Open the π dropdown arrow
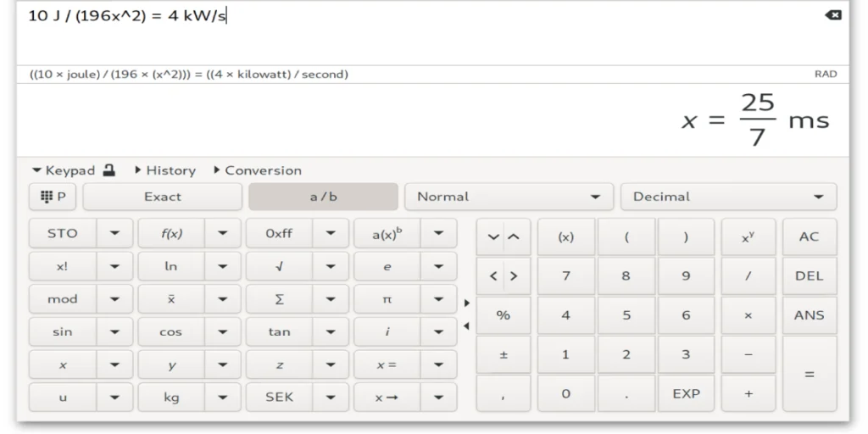The image size is (868, 434). [438, 299]
